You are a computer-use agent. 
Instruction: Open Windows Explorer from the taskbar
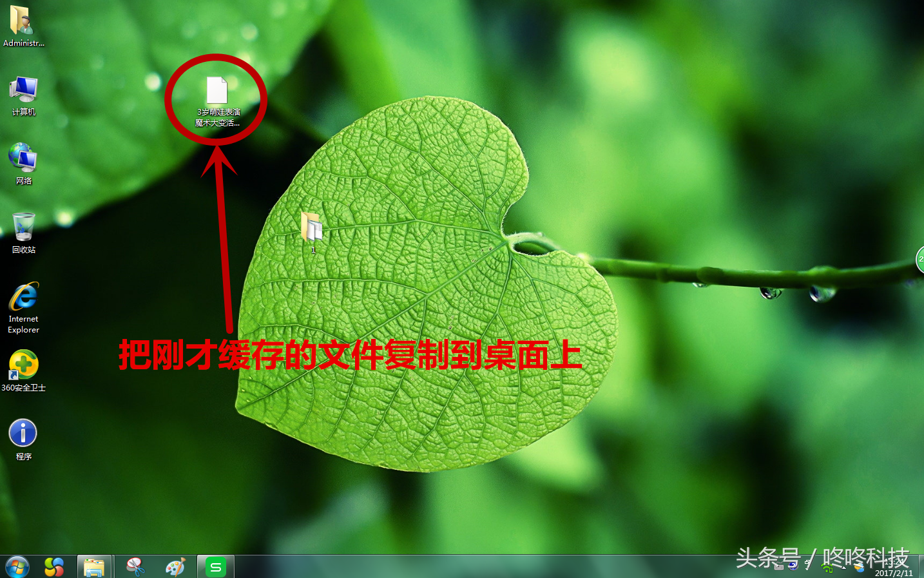click(x=94, y=567)
